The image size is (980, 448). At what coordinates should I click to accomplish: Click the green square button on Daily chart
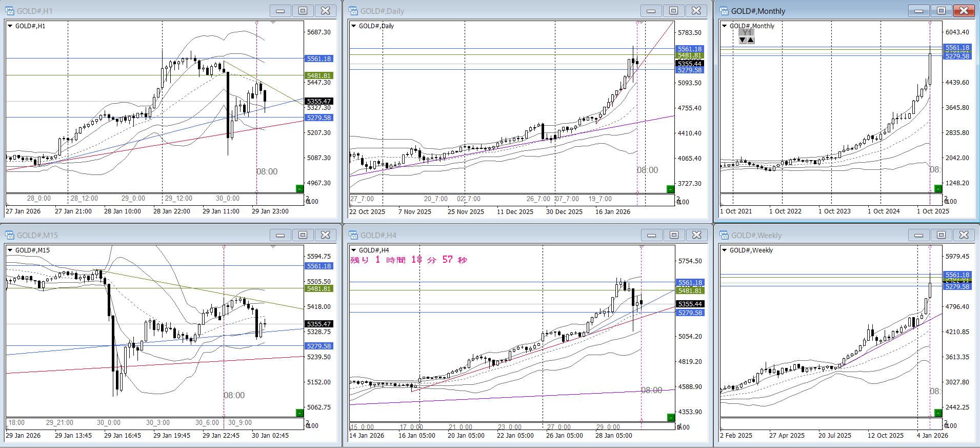pos(670,189)
